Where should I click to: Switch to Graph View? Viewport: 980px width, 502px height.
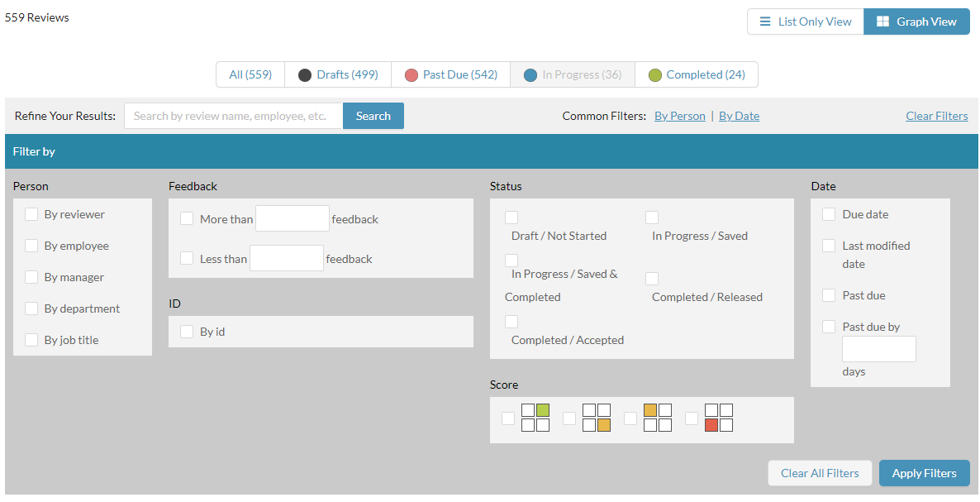tap(917, 22)
